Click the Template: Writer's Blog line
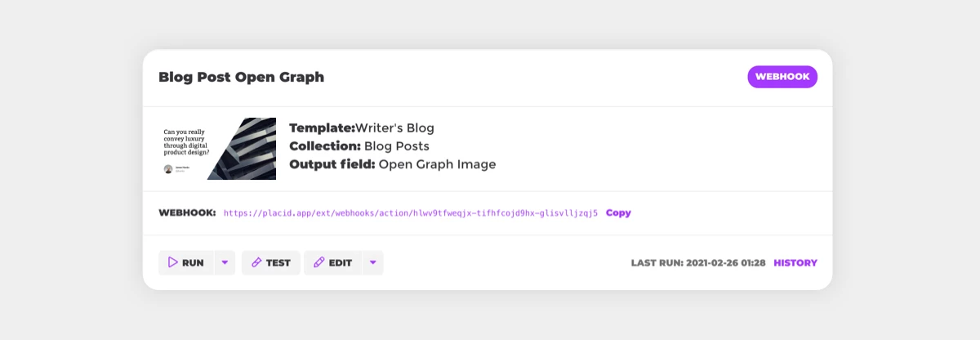 tap(362, 128)
